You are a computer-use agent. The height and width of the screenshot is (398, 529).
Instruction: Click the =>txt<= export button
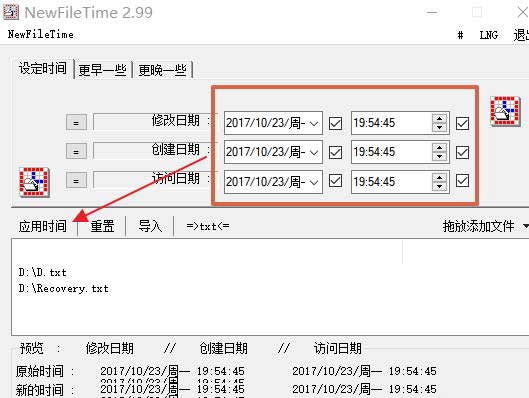click(208, 226)
